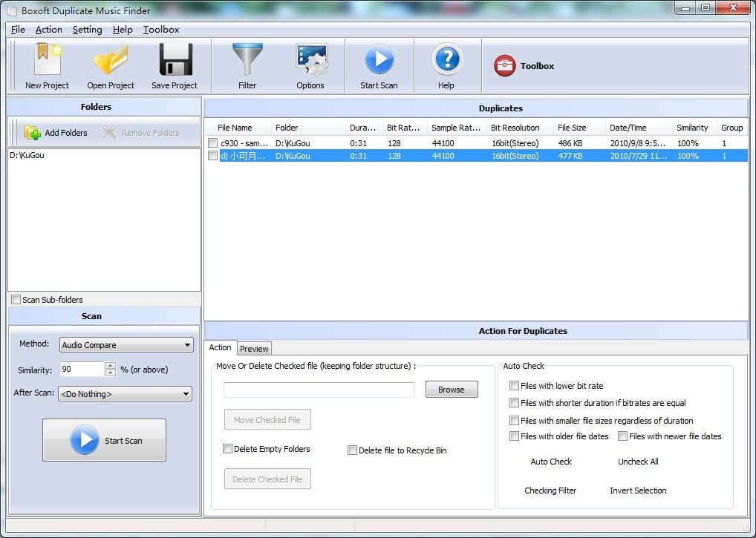The width and height of the screenshot is (756, 538).
Task: Open the red Toolbox icon
Action: pos(504,66)
